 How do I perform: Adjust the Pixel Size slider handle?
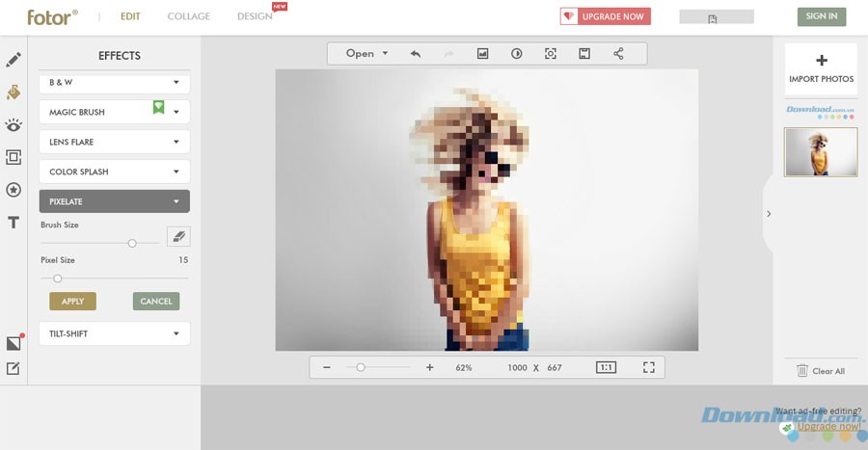(57, 278)
